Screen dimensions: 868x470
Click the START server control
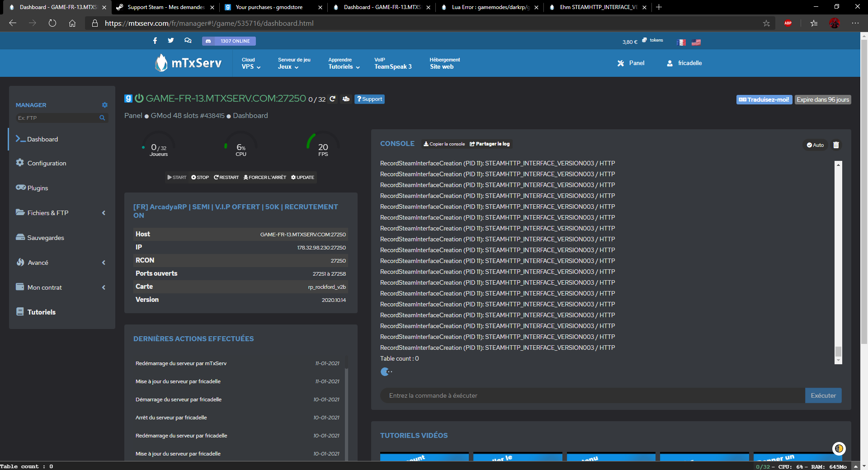(177, 177)
